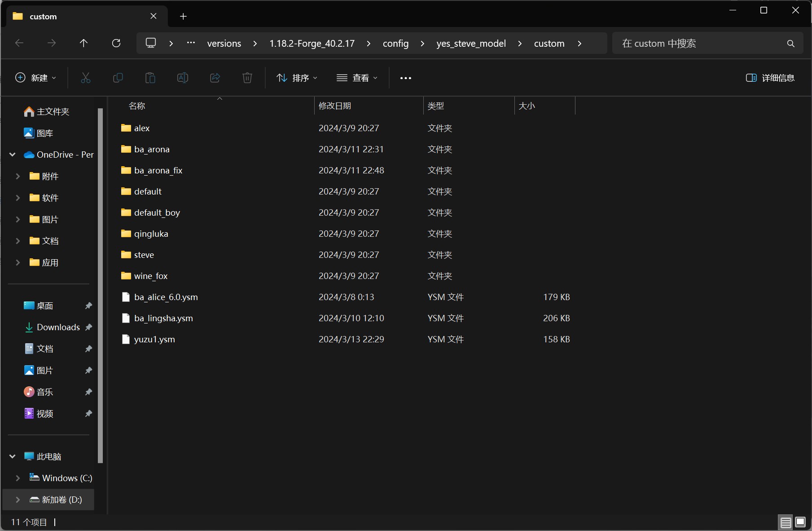
Task: Open the 查看 view dropdown
Action: click(x=357, y=78)
